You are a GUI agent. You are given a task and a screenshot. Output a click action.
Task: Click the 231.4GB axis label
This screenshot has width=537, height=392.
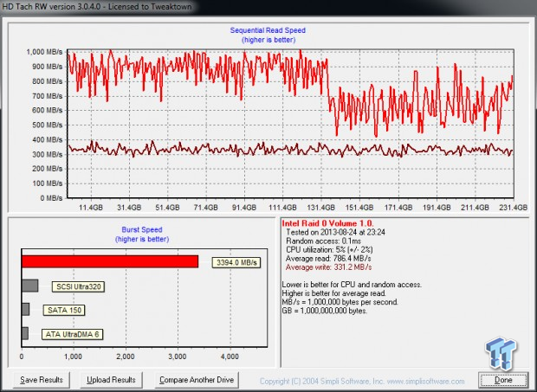pos(513,208)
